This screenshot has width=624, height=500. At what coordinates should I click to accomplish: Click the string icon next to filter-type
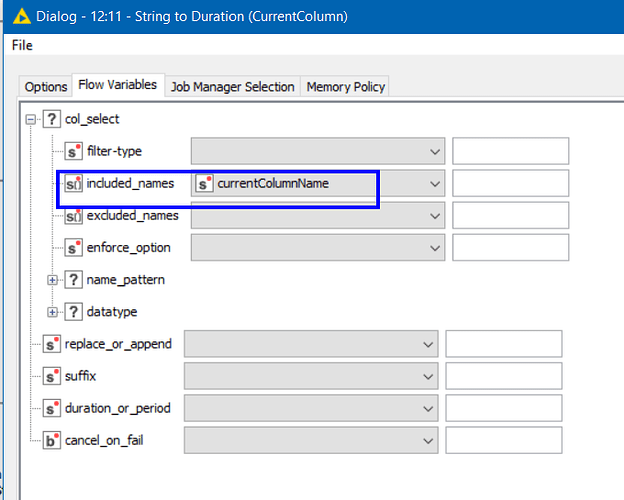pyautogui.click(x=74, y=152)
